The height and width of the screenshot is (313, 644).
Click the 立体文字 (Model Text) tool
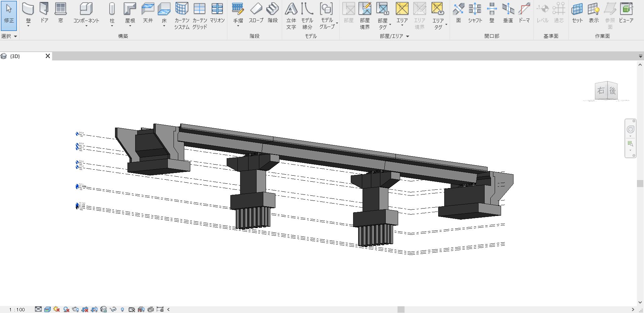click(x=291, y=15)
